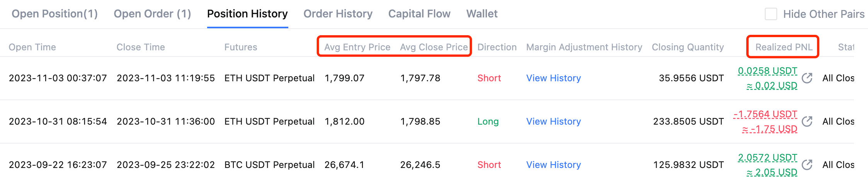
Task: Click the Avg Entry Price column header
Action: click(357, 47)
